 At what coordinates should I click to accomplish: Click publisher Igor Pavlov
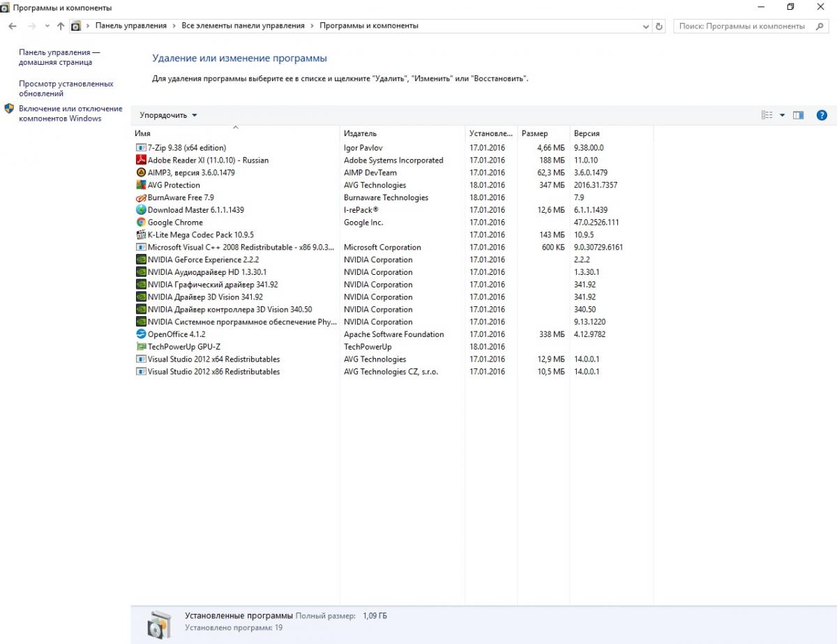(363, 148)
